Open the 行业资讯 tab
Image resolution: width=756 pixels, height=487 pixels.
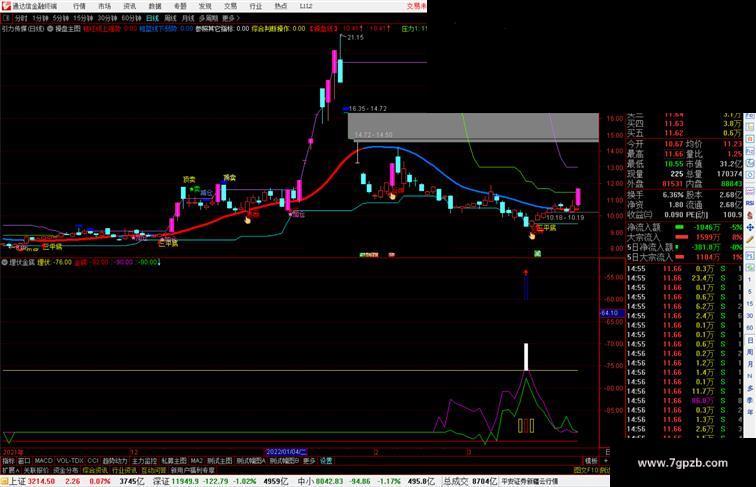click(x=124, y=470)
